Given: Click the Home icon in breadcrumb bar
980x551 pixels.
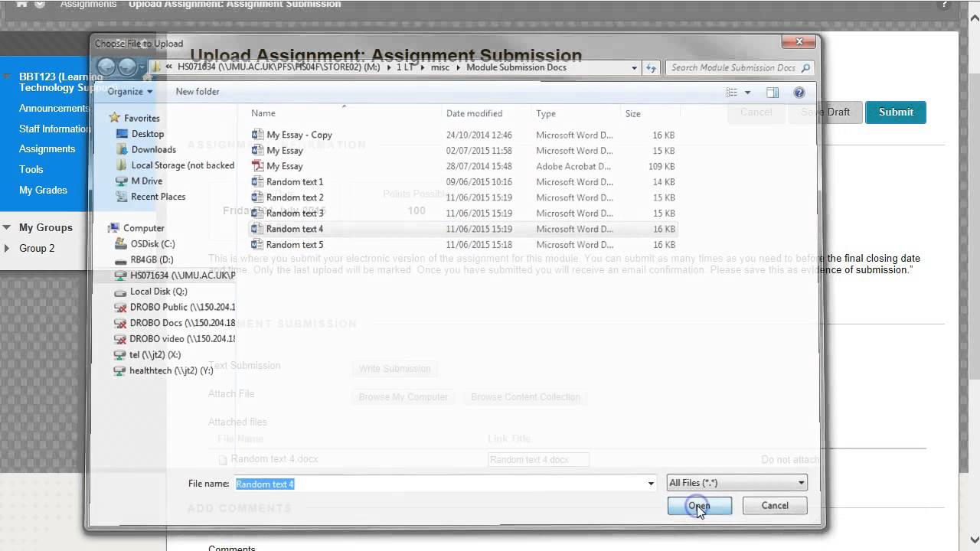Looking at the screenshot, I should pos(21,4).
